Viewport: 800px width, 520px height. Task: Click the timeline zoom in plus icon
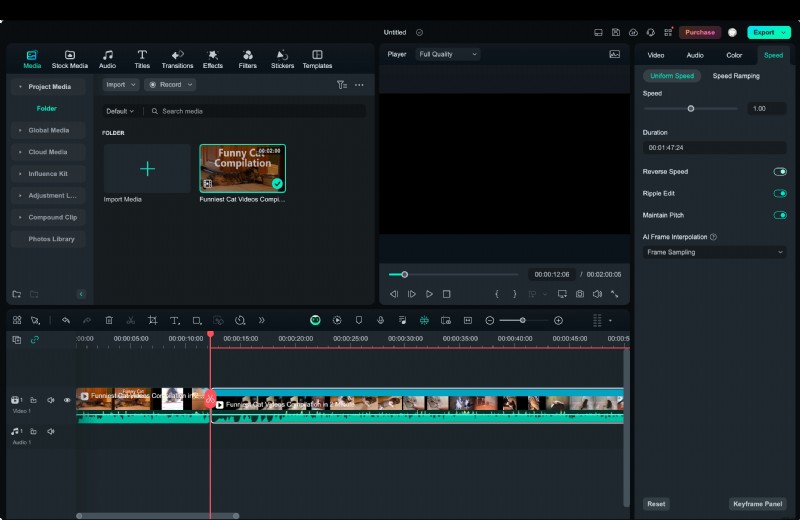point(558,320)
